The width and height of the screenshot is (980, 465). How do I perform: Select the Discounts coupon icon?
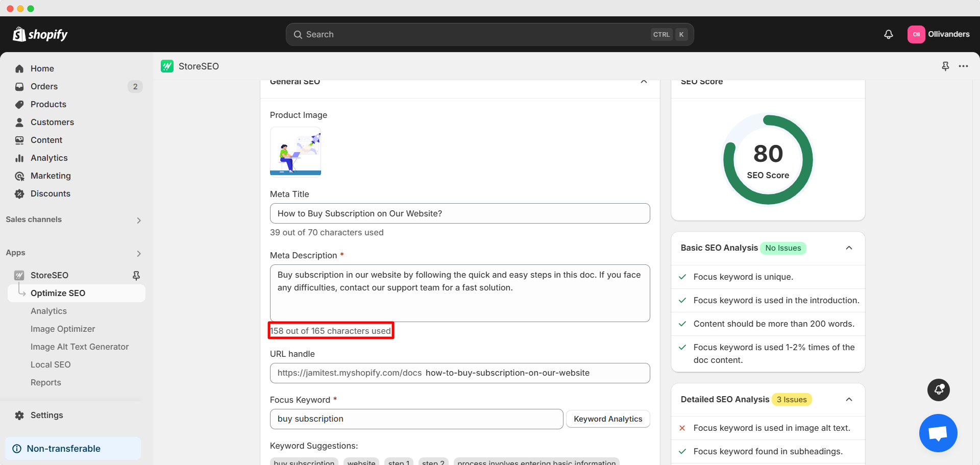tap(19, 193)
